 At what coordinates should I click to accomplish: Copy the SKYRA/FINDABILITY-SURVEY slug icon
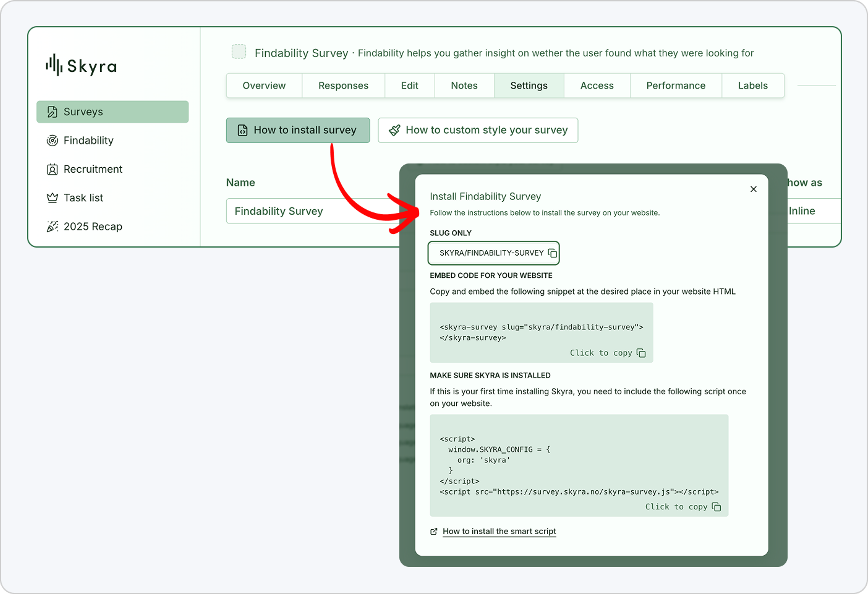pos(552,253)
